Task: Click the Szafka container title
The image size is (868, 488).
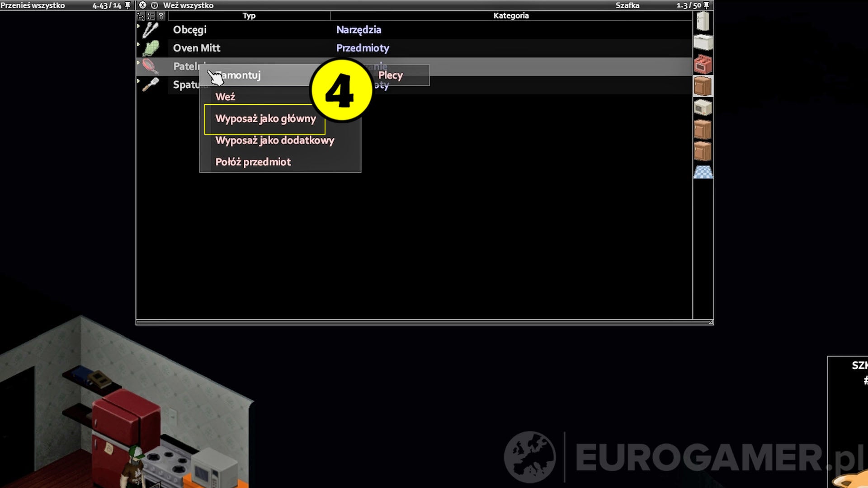Action: [627, 5]
